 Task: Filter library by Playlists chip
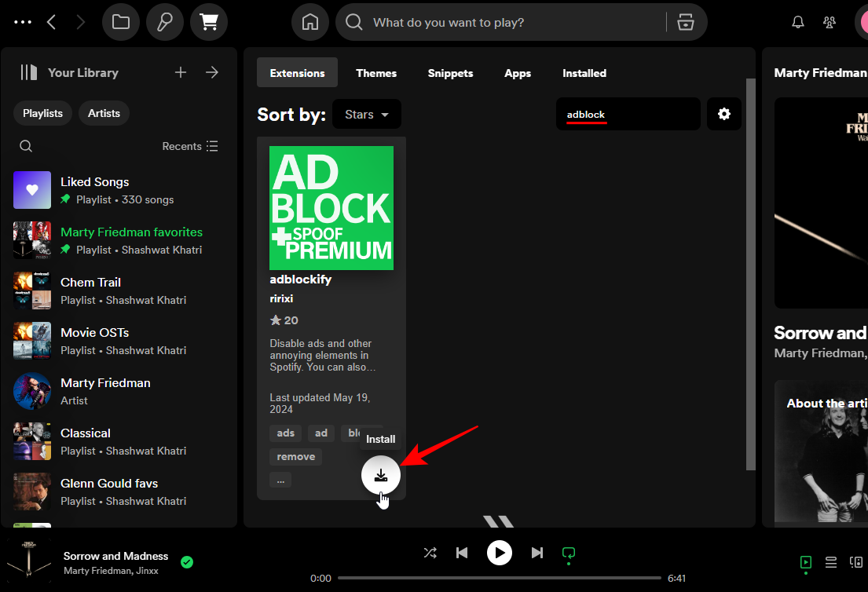point(42,113)
